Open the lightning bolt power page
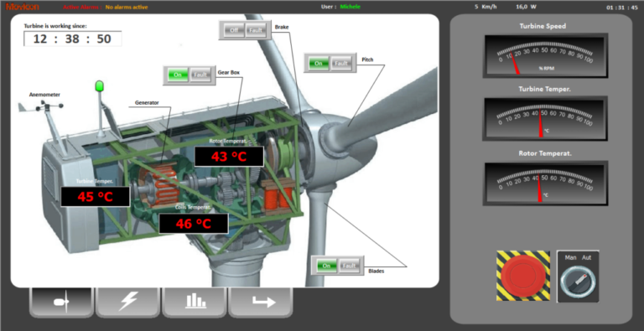This screenshot has height=331, width=644. pos(127,303)
